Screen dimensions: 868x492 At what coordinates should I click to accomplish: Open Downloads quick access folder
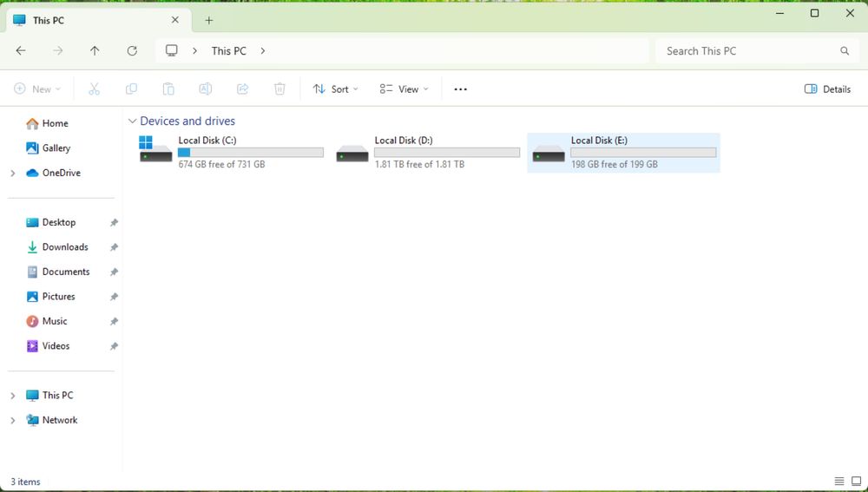click(x=57, y=247)
